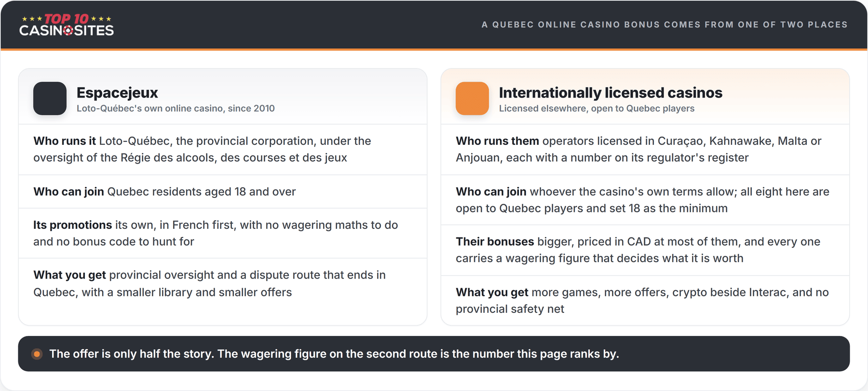Click 'Who can join whoever the casino's' row

click(x=645, y=200)
